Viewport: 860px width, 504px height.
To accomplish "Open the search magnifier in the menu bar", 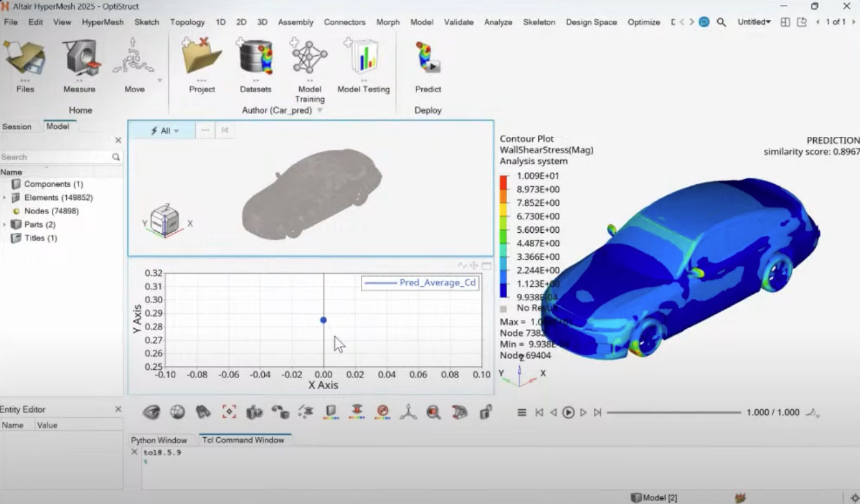I will coord(721,22).
